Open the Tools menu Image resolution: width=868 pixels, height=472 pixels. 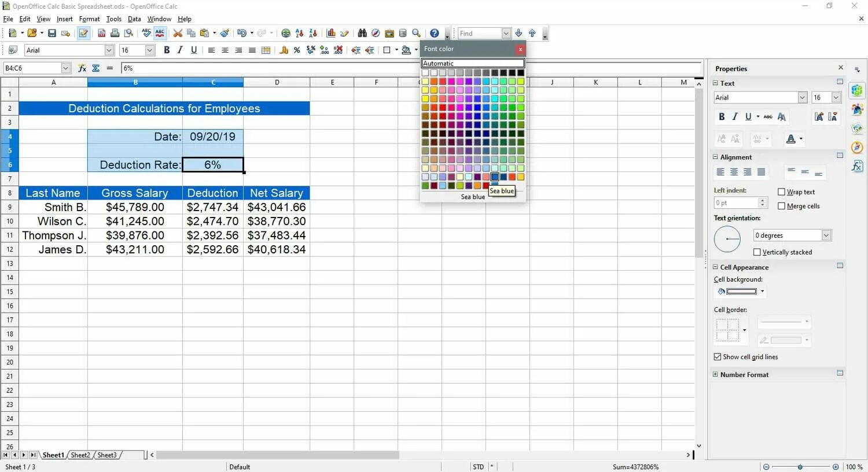(114, 19)
